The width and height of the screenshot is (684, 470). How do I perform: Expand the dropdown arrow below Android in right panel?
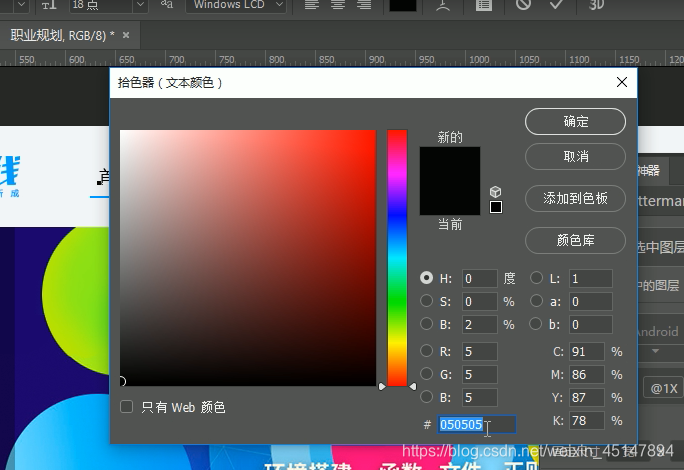(x=655, y=351)
